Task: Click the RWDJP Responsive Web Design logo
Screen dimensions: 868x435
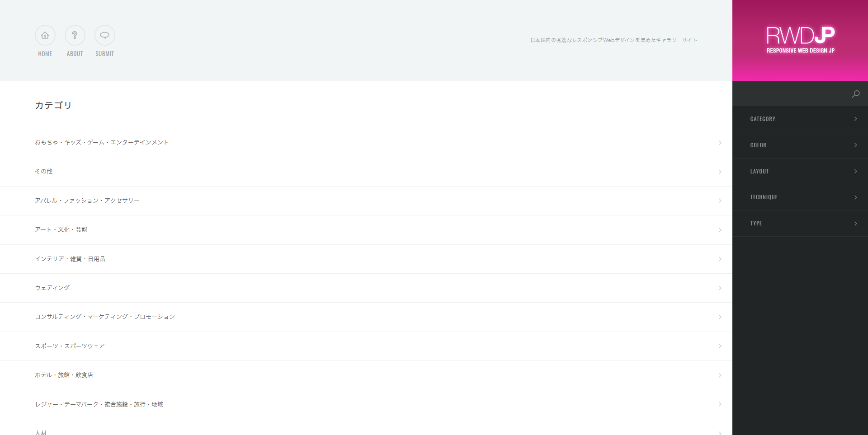Action: (x=800, y=40)
